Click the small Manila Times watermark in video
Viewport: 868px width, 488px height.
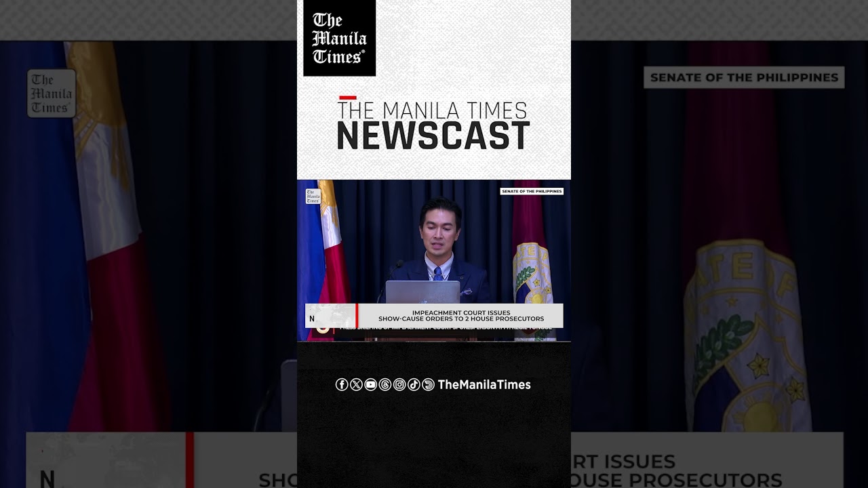pyautogui.click(x=313, y=197)
